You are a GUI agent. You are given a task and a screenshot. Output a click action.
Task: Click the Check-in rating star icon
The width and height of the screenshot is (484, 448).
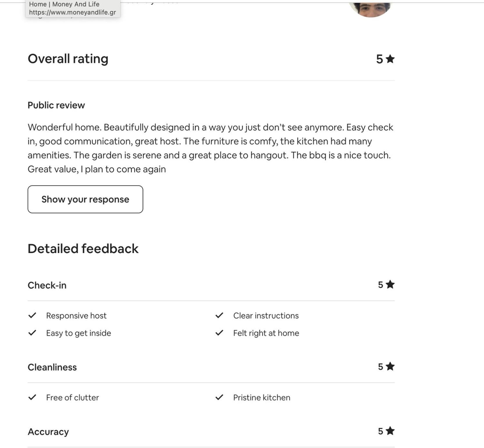tap(390, 284)
